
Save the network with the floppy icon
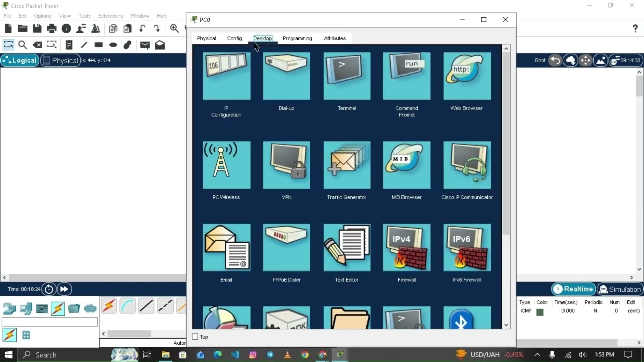37,29
